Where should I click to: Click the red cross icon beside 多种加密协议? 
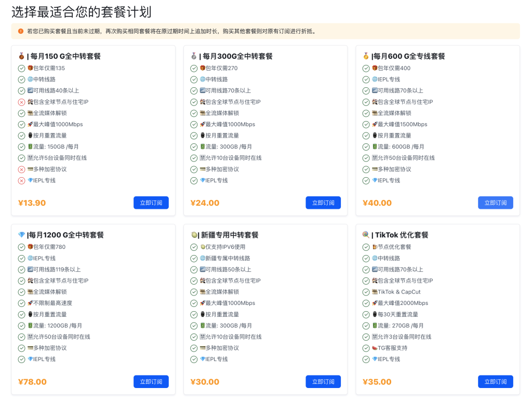point(21,169)
